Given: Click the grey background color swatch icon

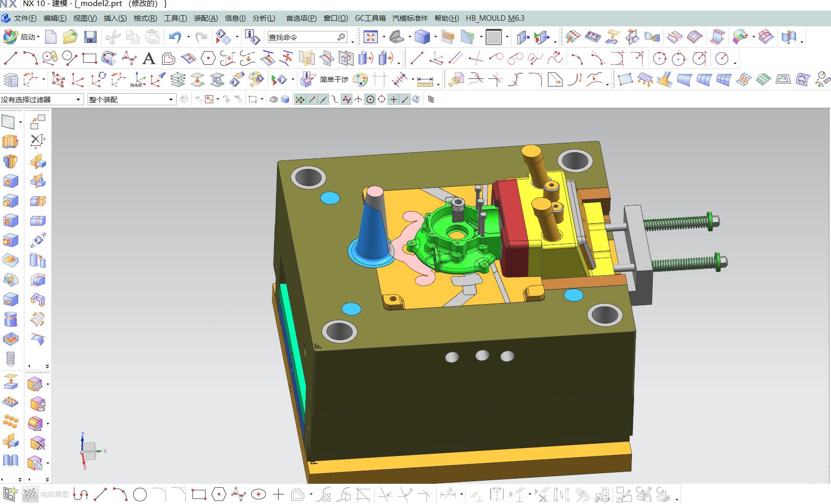Looking at the screenshot, I should [x=493, y=37].
